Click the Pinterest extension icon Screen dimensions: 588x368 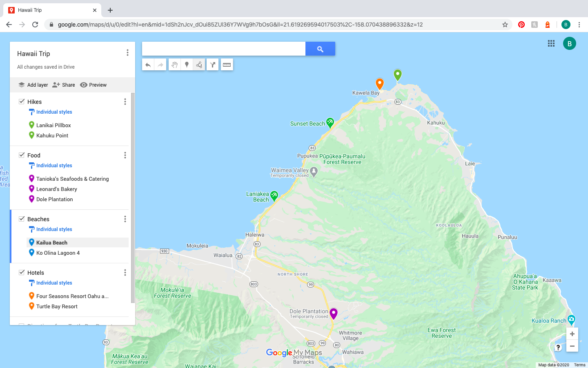(x=521, y=25)
